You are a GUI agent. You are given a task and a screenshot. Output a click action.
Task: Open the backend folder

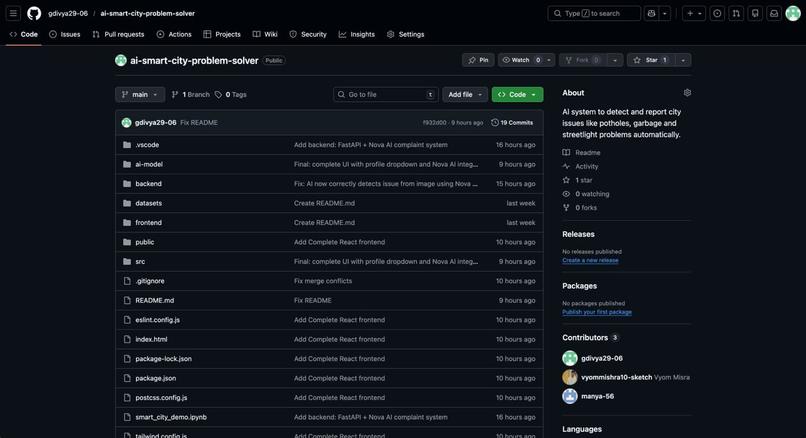149,184
